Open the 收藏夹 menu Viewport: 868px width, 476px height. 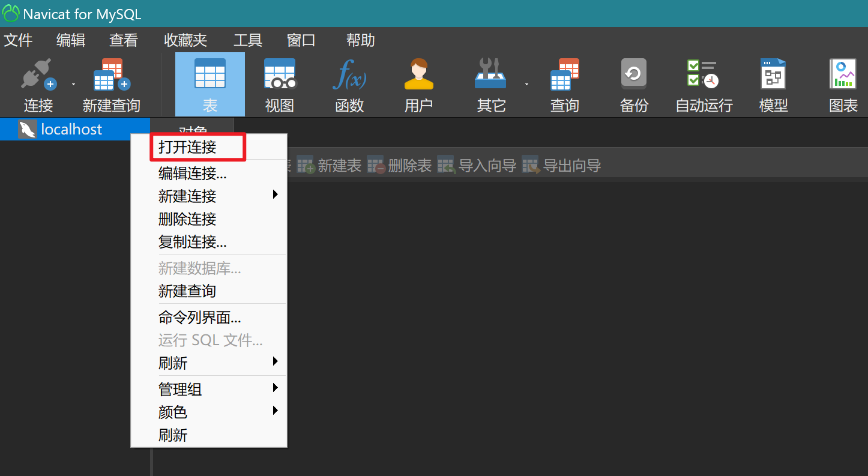[185, 40]
